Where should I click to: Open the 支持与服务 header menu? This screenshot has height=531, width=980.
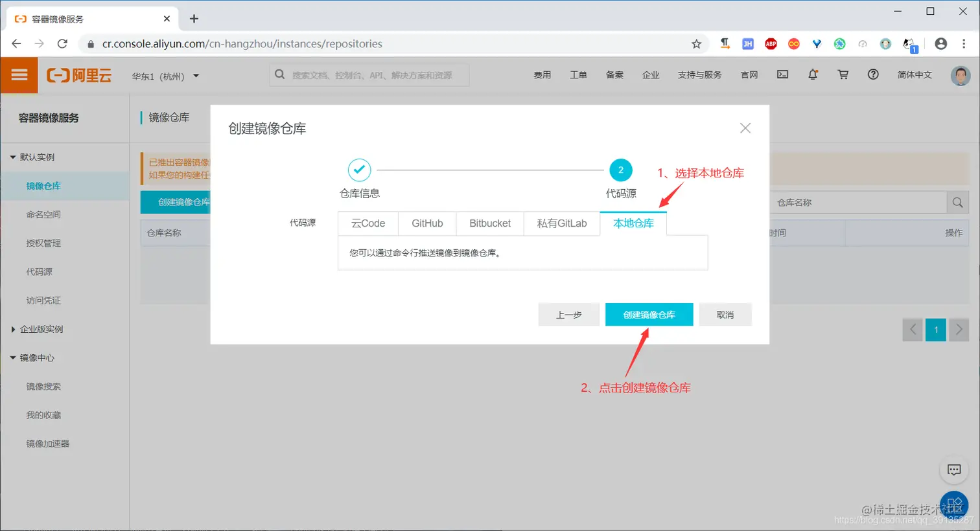[x=699, y=75]
